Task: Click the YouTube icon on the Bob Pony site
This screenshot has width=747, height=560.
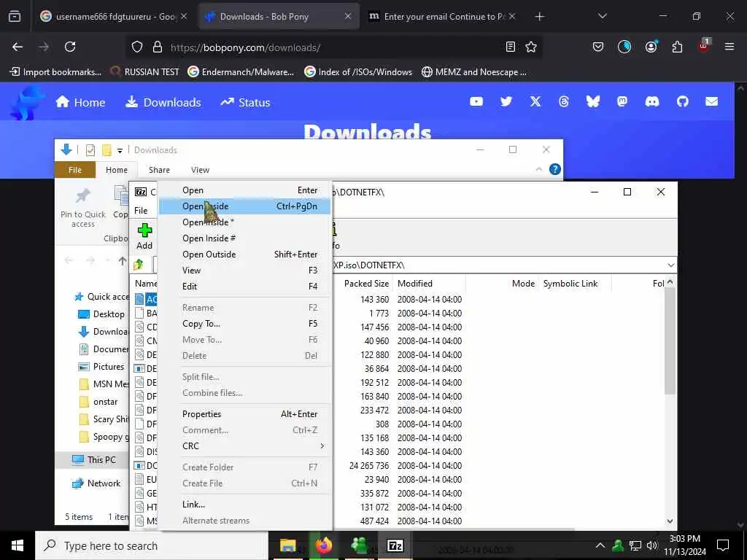Action: tap(476, 101)
